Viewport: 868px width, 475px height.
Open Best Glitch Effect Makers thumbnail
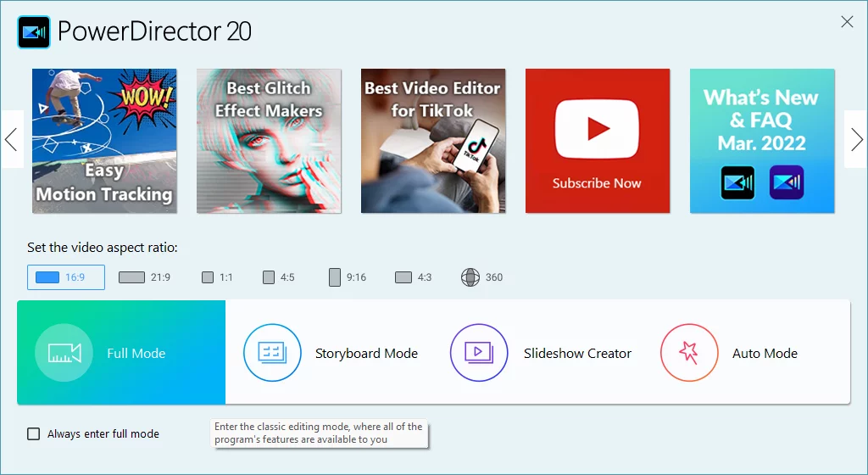click(x=269, y=141)
